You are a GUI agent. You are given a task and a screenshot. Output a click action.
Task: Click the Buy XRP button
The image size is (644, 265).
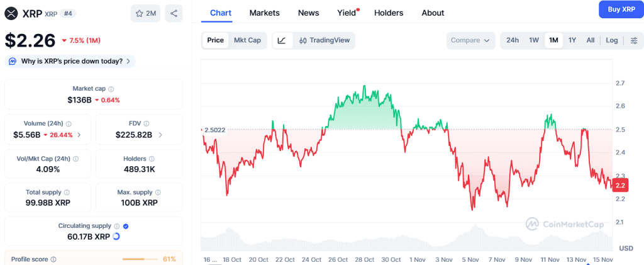pos(621,9)
